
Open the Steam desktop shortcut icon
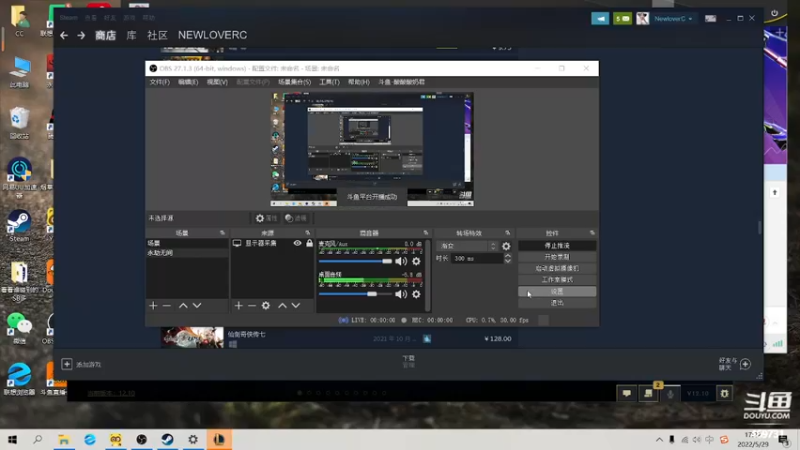click(x=19, y=226)
